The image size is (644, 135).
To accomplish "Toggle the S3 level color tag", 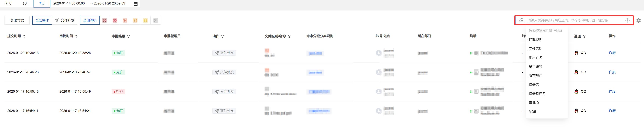I will 135,21.
